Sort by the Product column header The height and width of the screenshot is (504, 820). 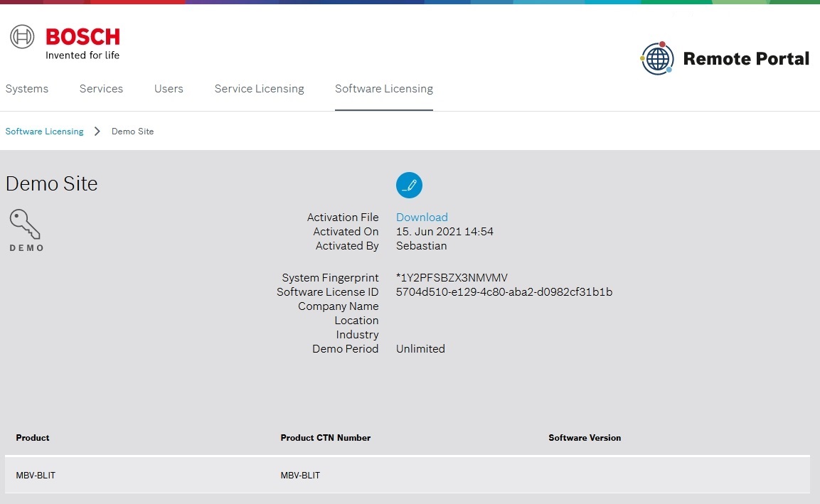32,438
